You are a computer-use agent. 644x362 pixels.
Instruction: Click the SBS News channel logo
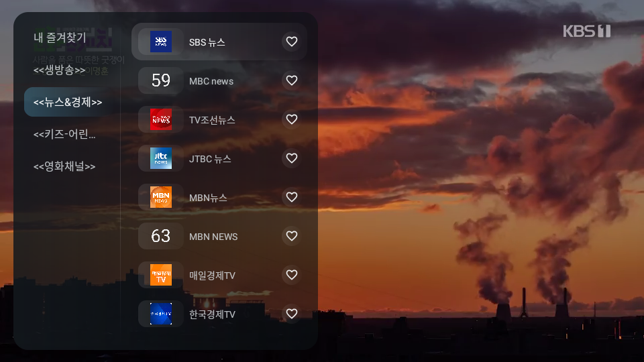click(x=160, y=42)
